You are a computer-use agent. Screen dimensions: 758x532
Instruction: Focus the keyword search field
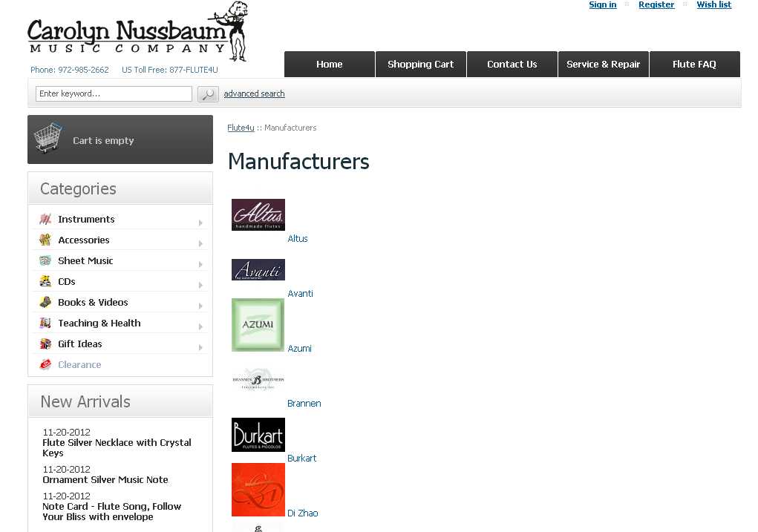coord(114,93)
